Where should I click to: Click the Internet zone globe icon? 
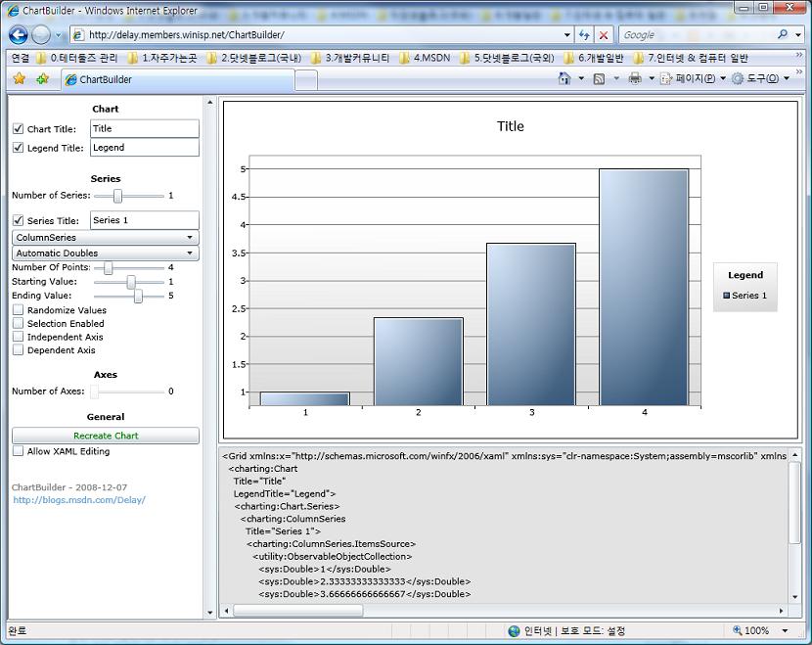(x=514, y=630)
